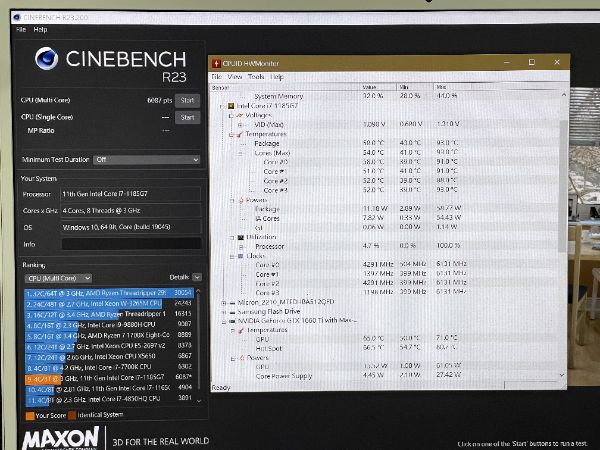Click the GPU Powers flame icon

pyautogui.click(x=241, y=358)
